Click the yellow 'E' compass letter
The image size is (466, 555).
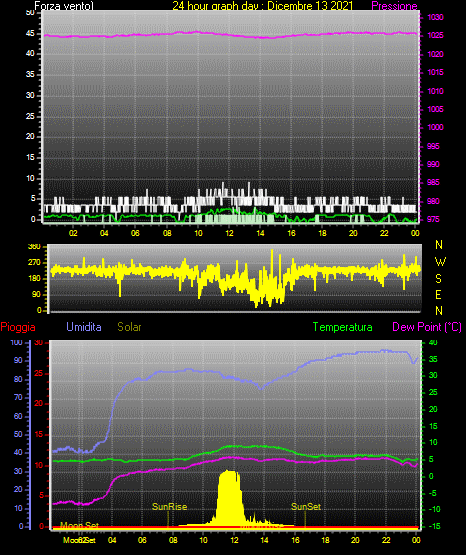click(438, 295)
